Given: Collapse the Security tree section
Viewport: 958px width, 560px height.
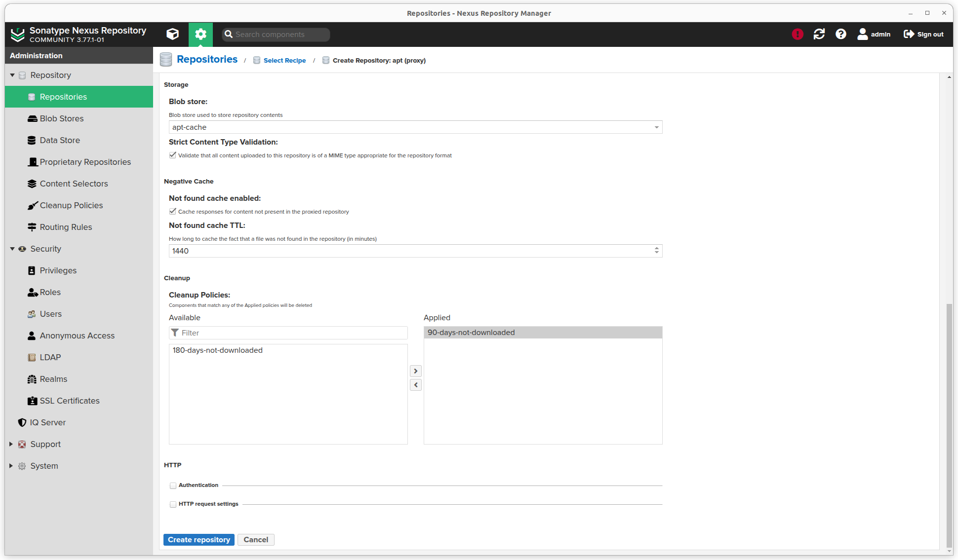Looking at the screenshot, I should 12,249.
